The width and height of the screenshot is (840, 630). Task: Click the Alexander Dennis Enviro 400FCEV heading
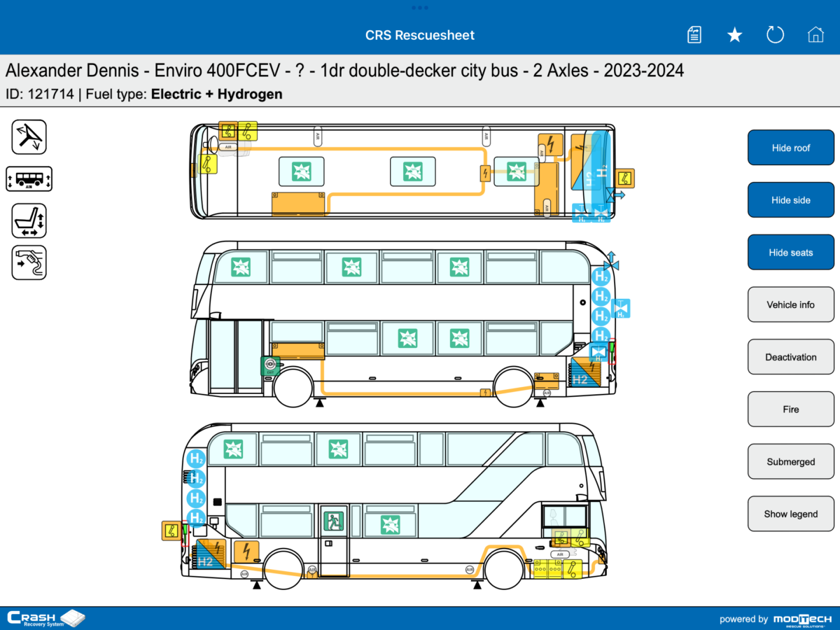[x=344, y=71]
